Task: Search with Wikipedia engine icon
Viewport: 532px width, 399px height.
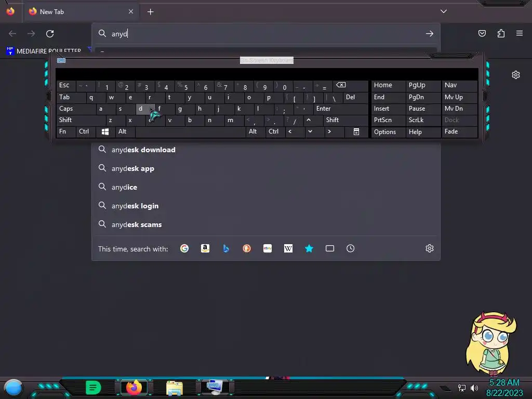Action: click(x=288, y=248)
